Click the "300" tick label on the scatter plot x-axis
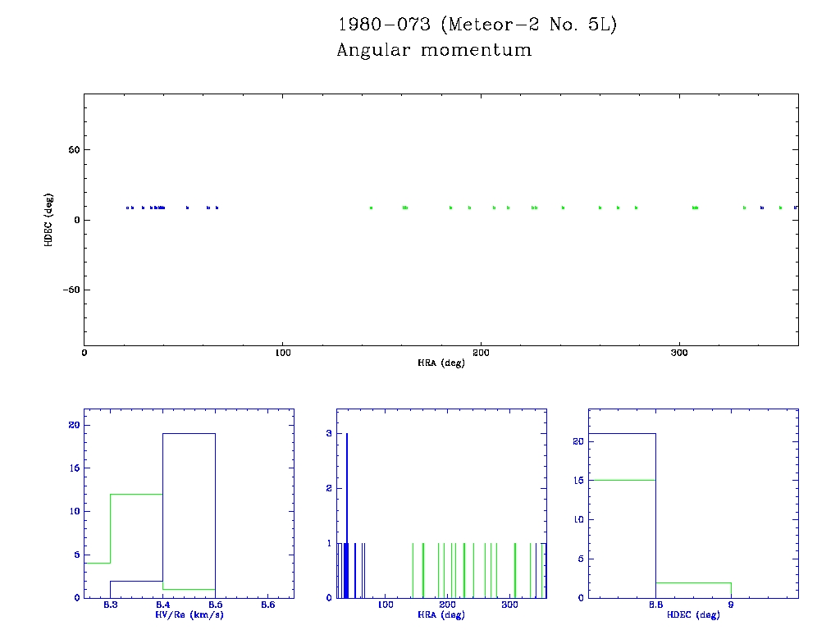The width and height of the screenshot is (840, 630). (679, 353)
